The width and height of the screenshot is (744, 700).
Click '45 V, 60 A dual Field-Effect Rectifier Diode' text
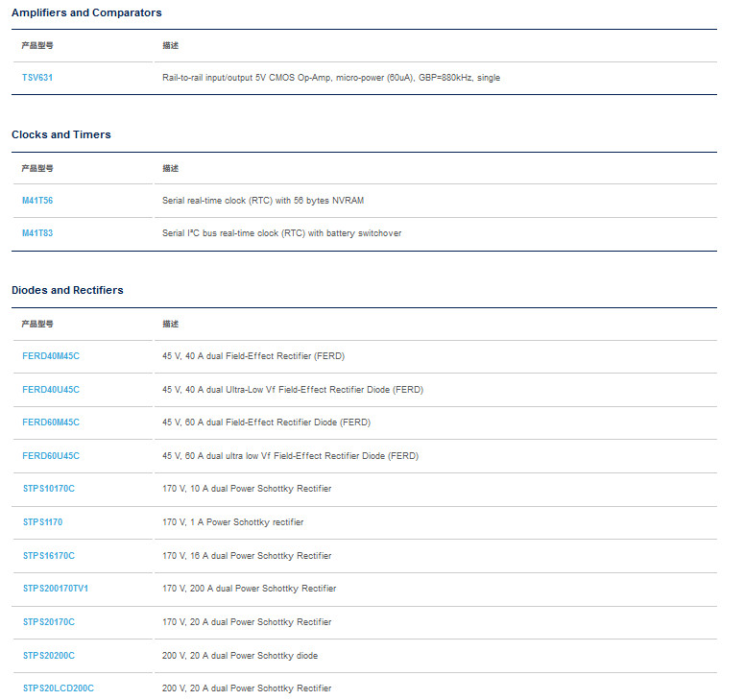(266, 422)
